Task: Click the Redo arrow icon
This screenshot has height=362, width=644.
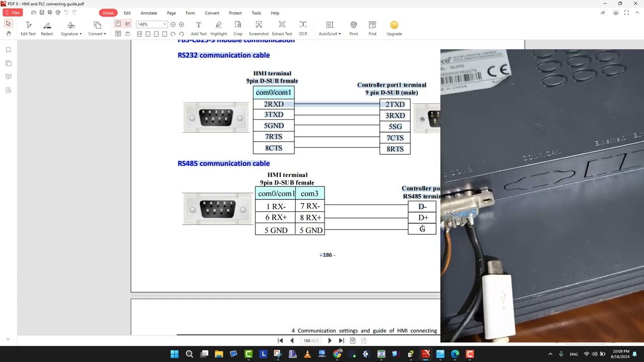Action: [x=74, y=13]
